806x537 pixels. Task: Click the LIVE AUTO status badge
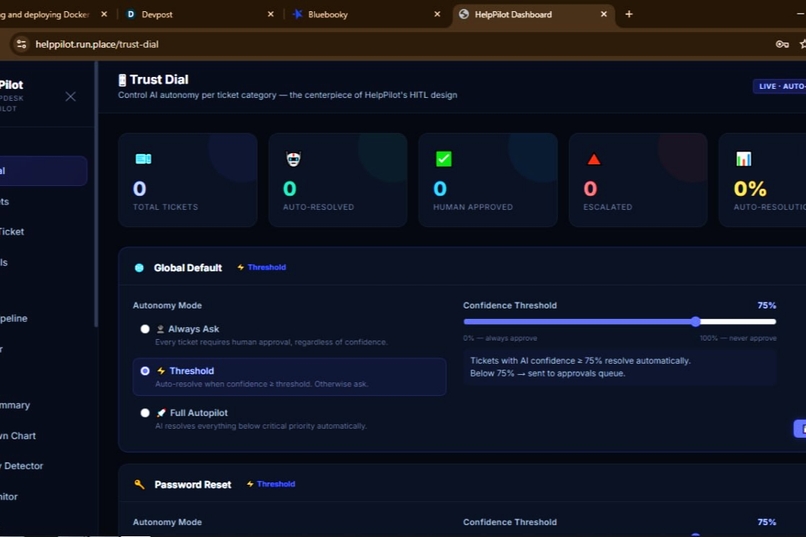tap(780, 86)
